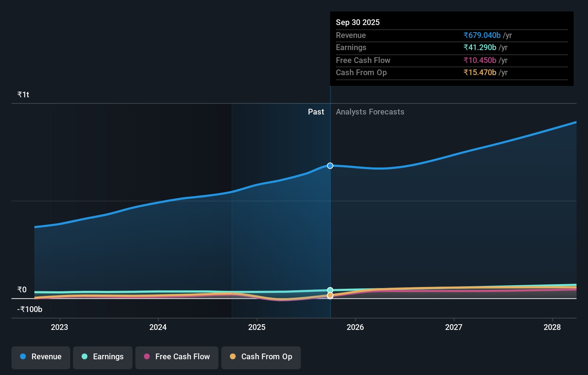
Task: Click the Cash From Op marker on the divider line
Action: pyautogui.click(x=329, y=295)
